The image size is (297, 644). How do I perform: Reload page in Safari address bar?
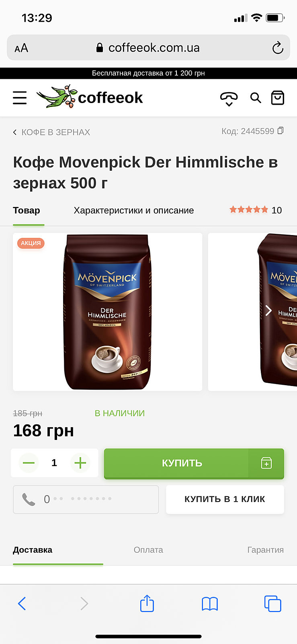click(278, 48)
